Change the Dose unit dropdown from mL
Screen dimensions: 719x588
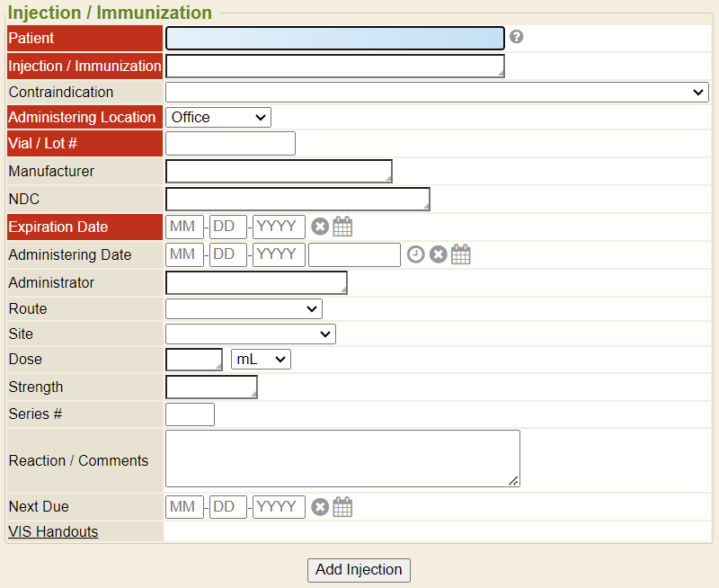click(261, 359)
